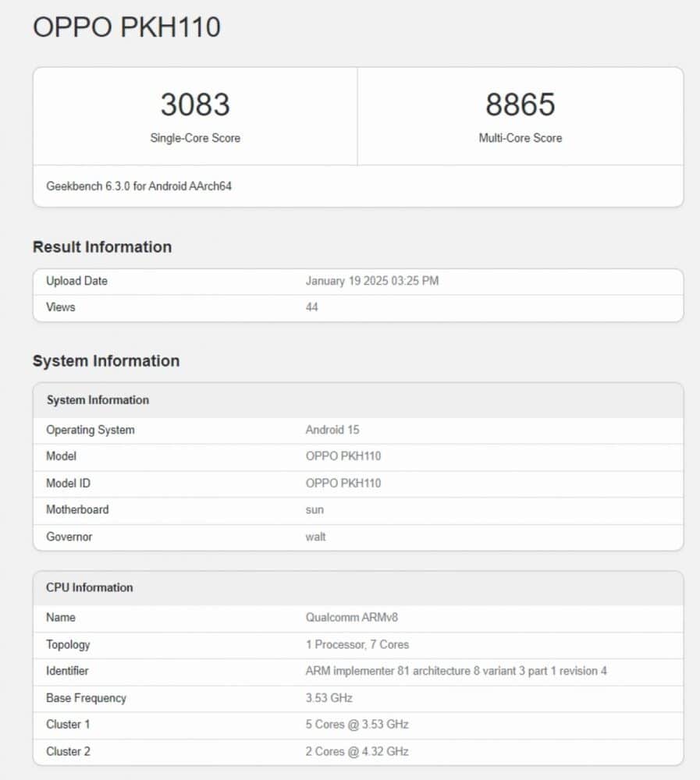
Task: Select Cluster 1 showing 5 Cores
Action: (x=357, y=724)
